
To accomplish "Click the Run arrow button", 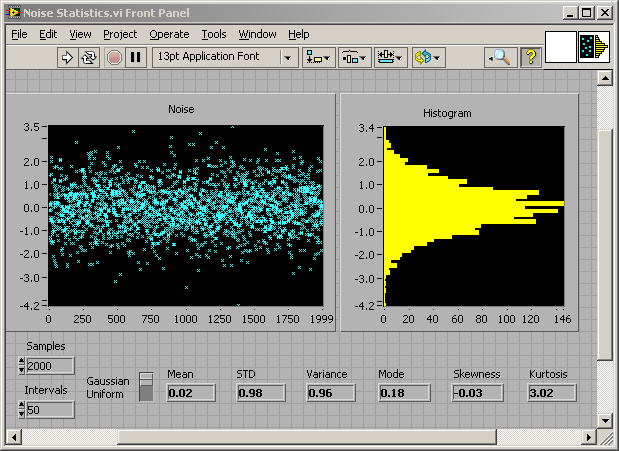I will point(68,58).
